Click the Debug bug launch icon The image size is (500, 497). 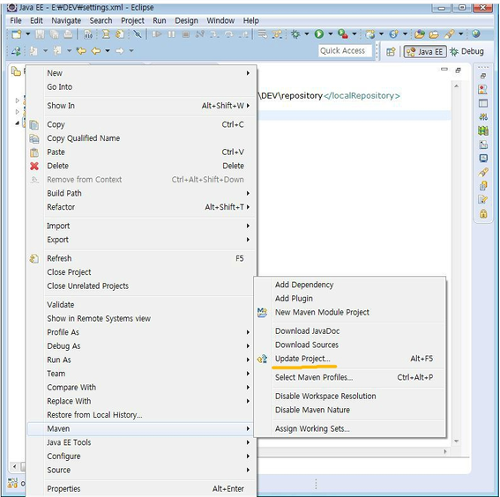tap(295, 34)
